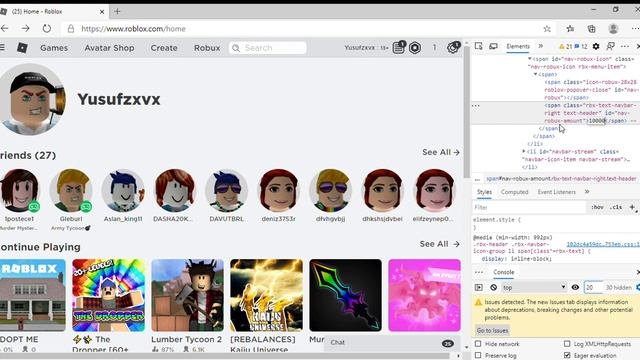640x360 pixels.
Task: Toggle Log XMLHttpRequests checkbox
Action: [567, 344]
